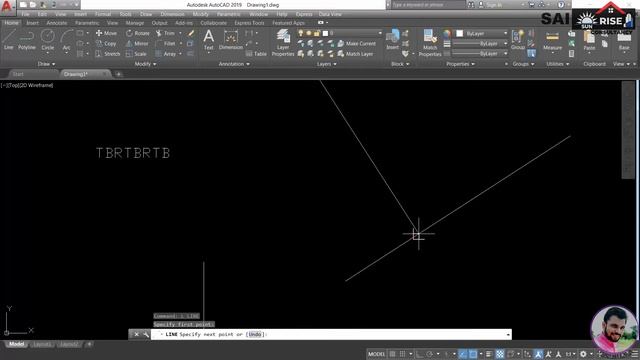Add a new drawing tab with plus
The image size is (640, 360).
[118, 74]
